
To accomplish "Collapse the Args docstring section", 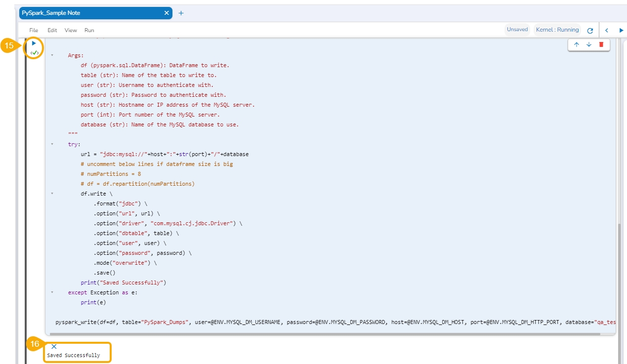I will 52,55.
